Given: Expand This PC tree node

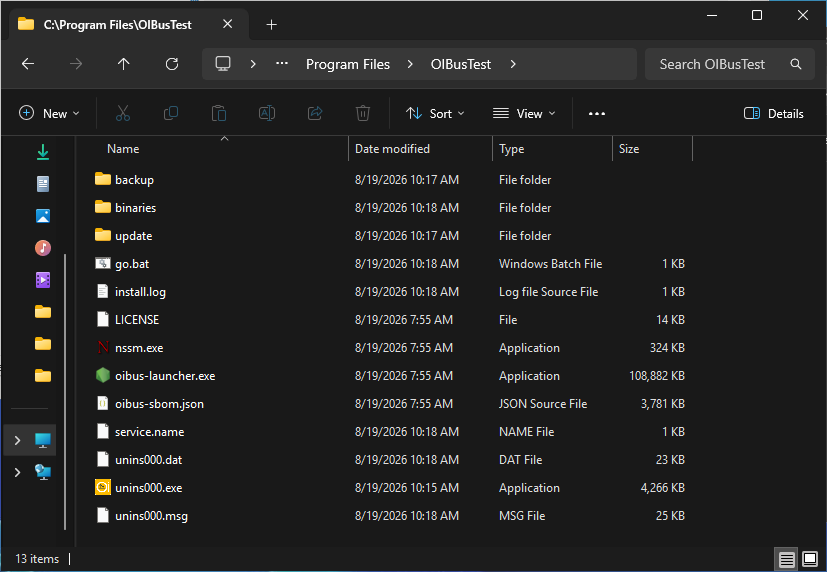Looking at the screenshot, I should click(17, 440).
